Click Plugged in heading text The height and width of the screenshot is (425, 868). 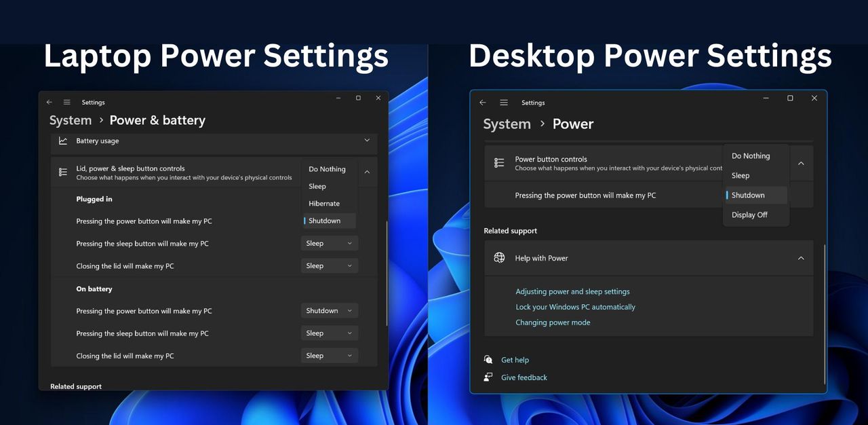94,199
